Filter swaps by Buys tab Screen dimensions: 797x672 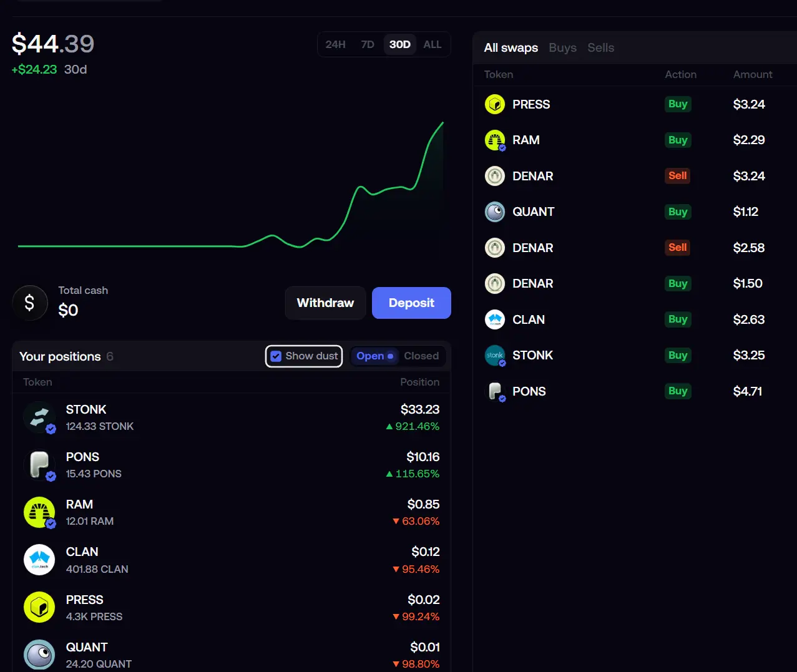pyautogui.click(x=563, y=47)
